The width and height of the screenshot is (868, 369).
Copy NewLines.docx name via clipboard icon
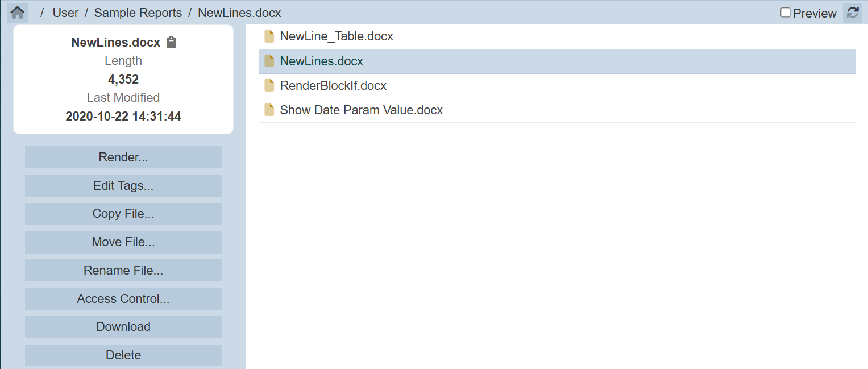[x=172, y=42]
